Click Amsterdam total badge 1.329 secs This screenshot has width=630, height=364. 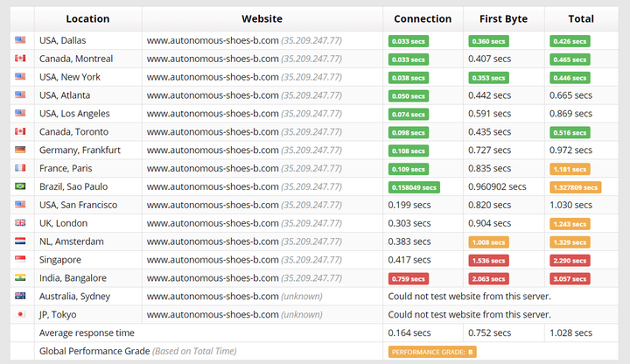(x=570, y=242)
